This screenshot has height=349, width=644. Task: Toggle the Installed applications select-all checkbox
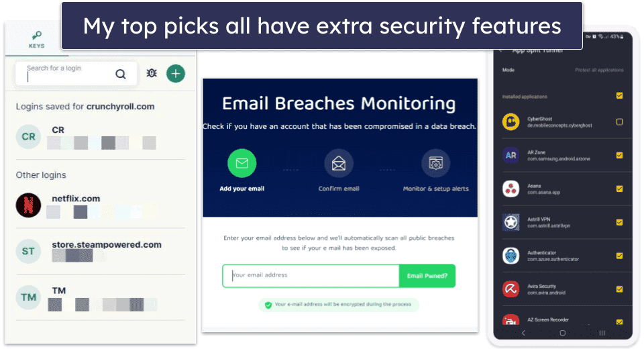coord(619,96)
